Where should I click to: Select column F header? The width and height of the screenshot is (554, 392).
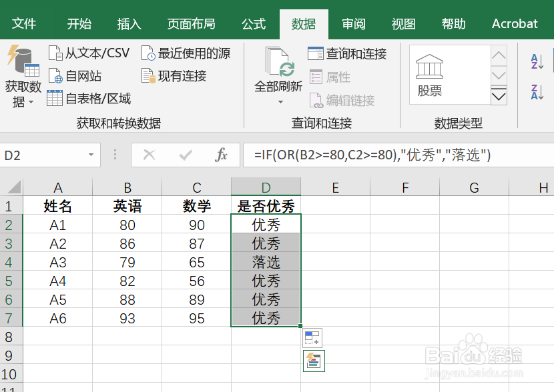click(x=405, y=187)
